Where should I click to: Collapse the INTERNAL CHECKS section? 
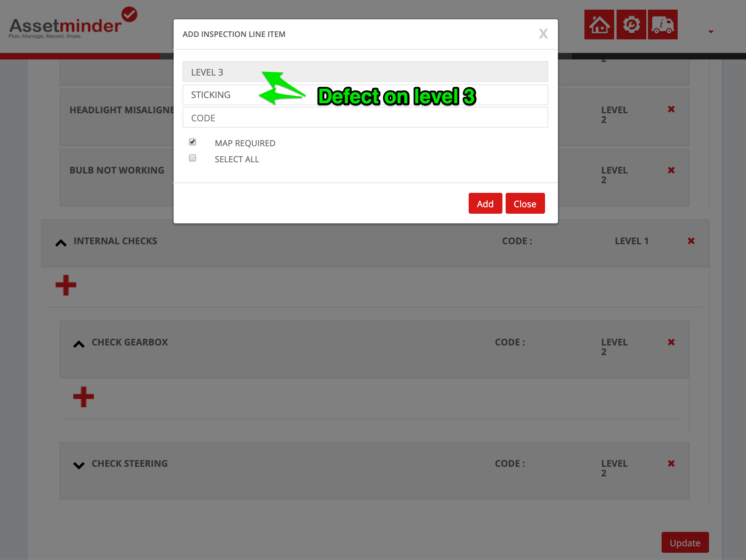pyautogui.click(x=61, y=243)
